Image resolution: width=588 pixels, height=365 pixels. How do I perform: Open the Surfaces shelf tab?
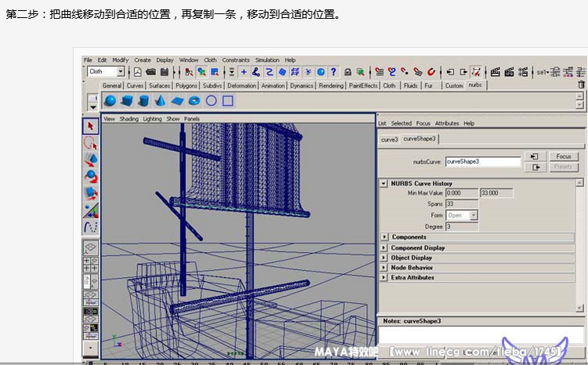point(159,86)
